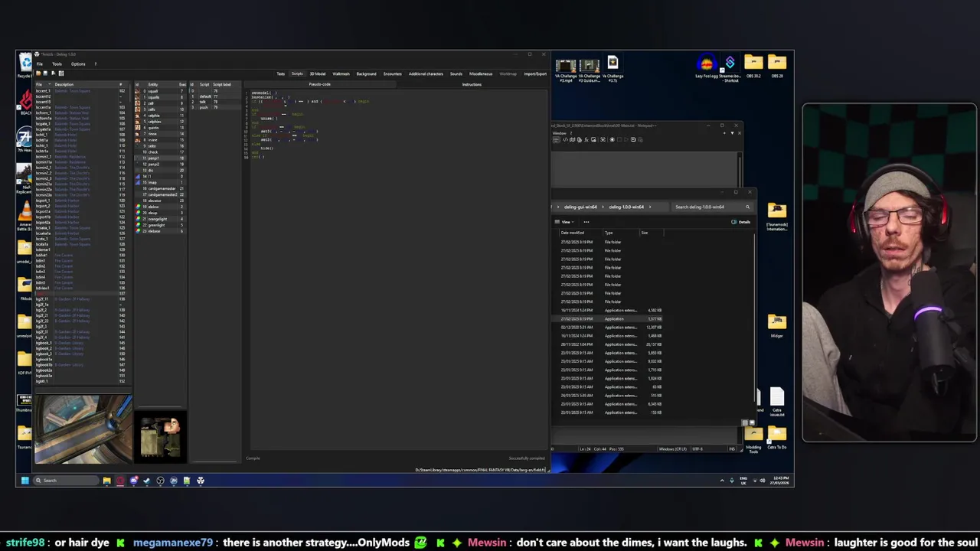
Task: Click the taskbar Search box
Action: [66, 481]
